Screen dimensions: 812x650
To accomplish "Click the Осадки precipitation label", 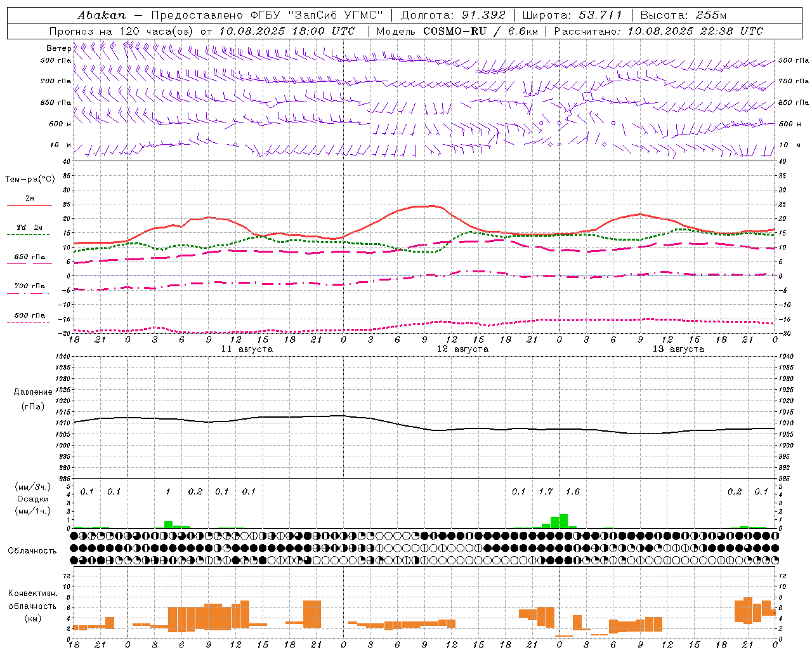I will 32,499.
